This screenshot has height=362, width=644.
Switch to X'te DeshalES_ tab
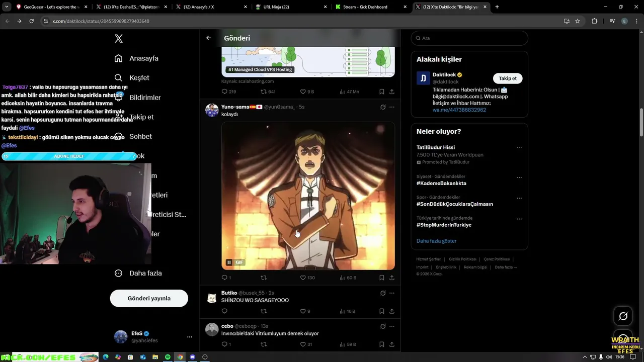(132, 7)
